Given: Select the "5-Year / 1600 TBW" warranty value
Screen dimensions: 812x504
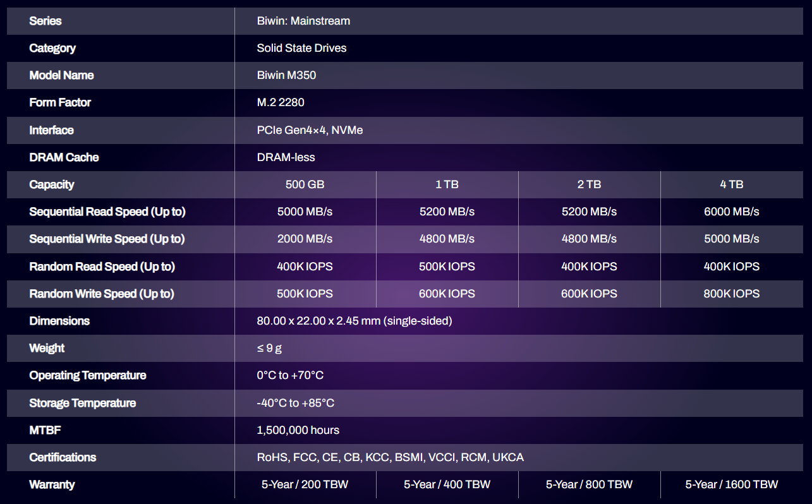Looking at the screenshot, I should click(x=732, y=484).
